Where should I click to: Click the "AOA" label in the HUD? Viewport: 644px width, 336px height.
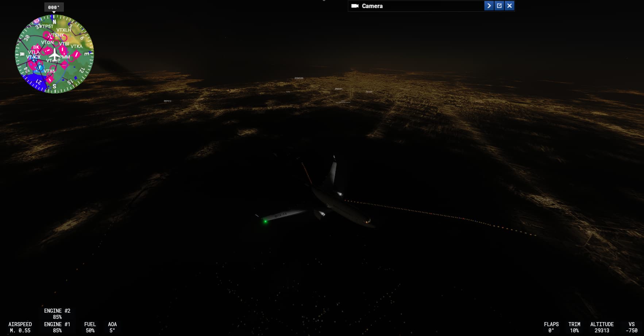pos(112,324)
